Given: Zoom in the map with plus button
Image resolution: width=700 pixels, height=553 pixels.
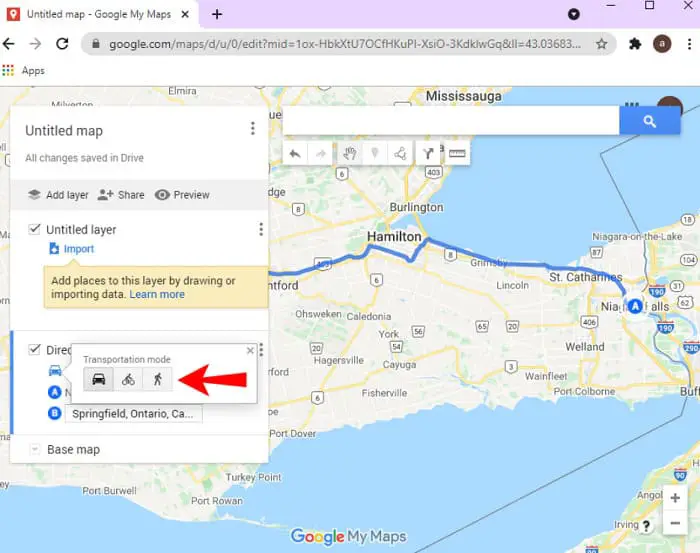Looking at the screenshot, I should 675,498.
